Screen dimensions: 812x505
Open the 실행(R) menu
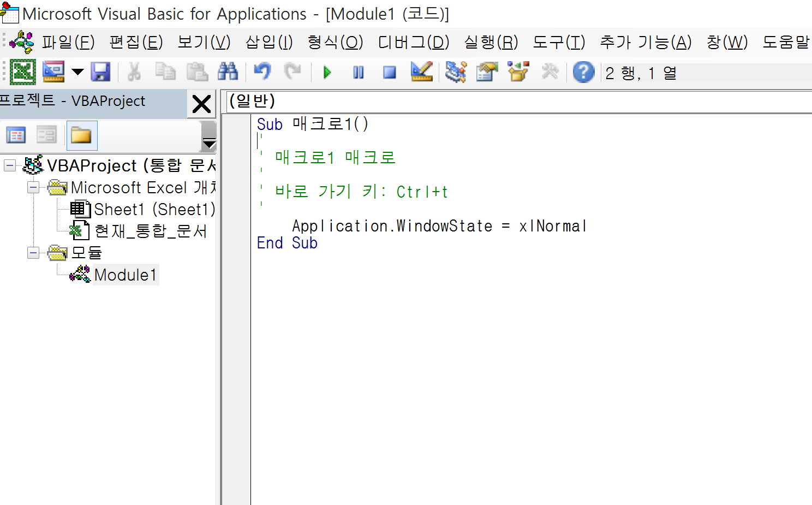(491, 42)
